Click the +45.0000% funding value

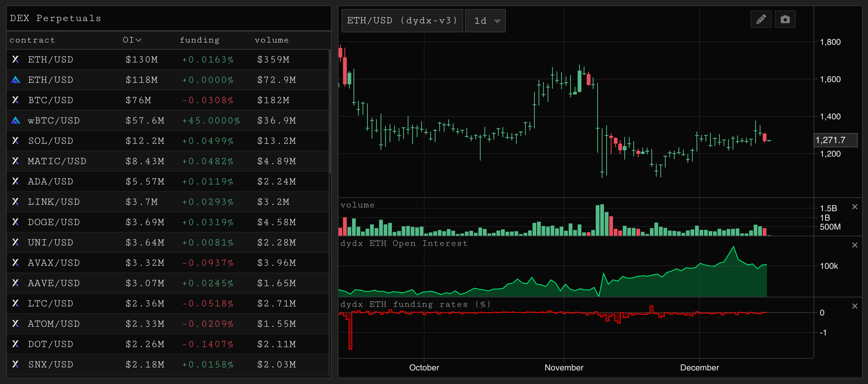[x=211, y=120]
